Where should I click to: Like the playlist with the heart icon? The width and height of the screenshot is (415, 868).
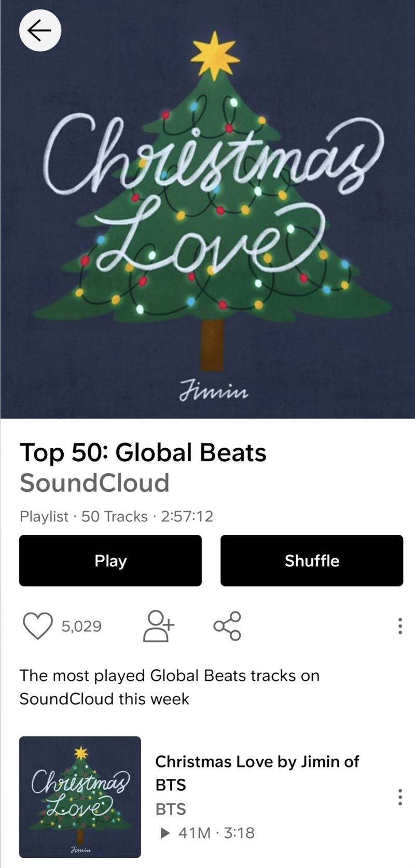(38, 626)
